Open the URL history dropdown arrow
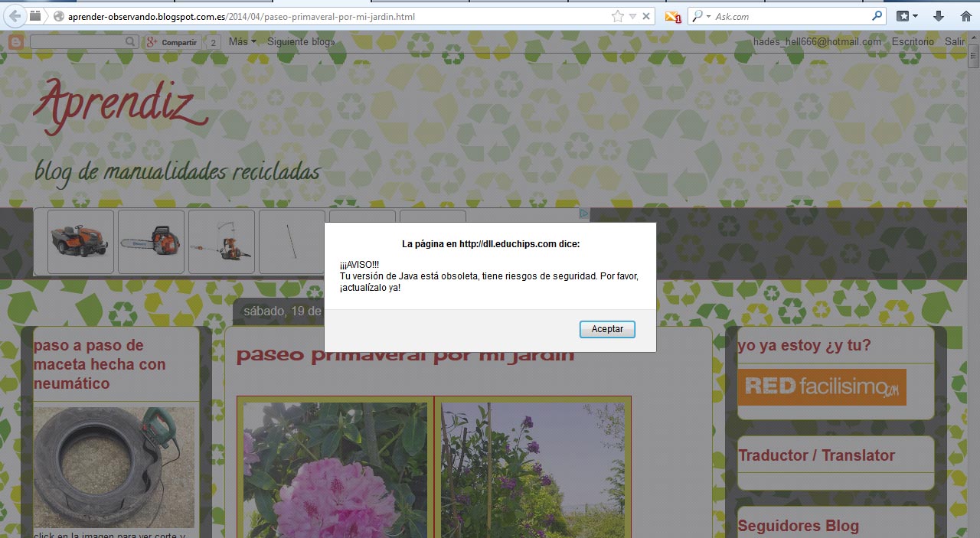This screenshot has width=980, height=538. point(633,16)
